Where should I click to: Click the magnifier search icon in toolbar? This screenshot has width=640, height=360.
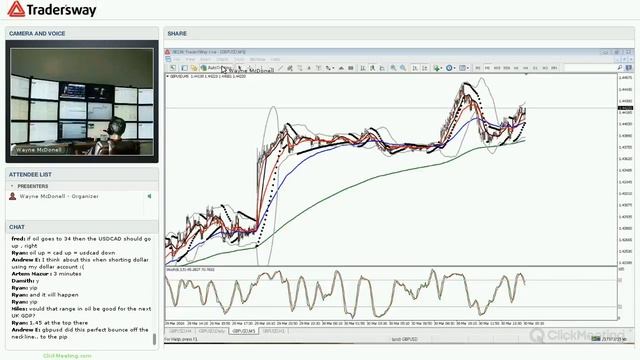coord(620,68)
